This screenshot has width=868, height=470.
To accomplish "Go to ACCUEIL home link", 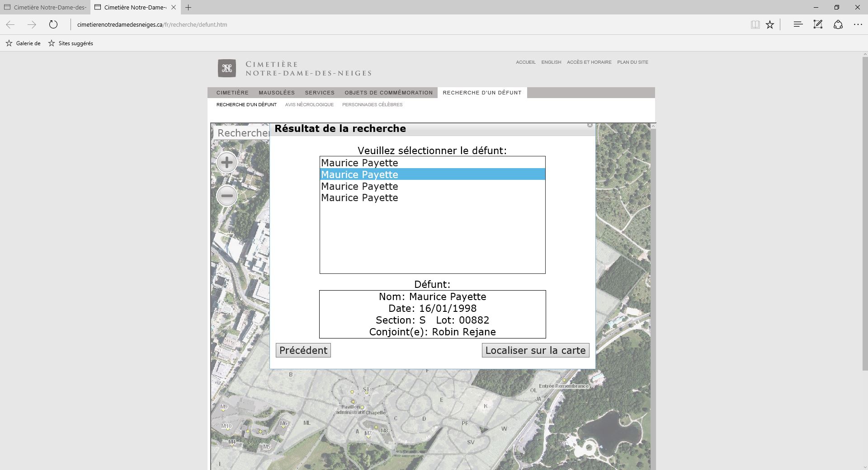I will [526, 62].
